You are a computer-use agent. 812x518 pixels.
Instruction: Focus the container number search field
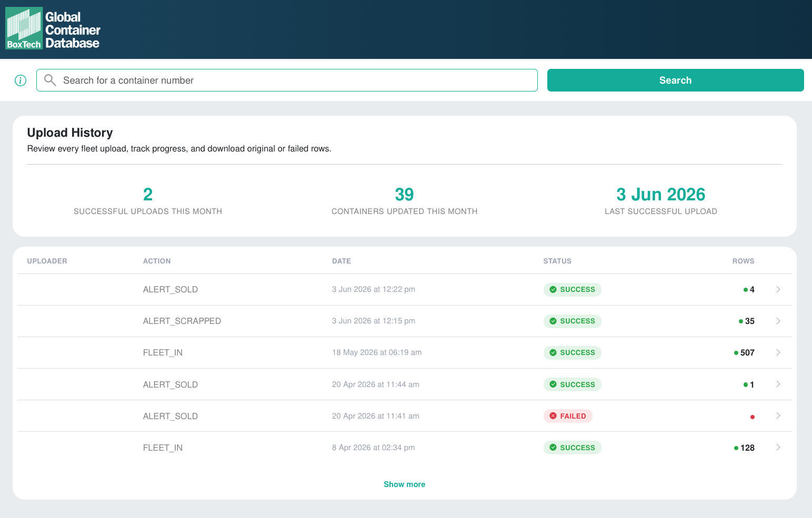[x=287, y=80]
